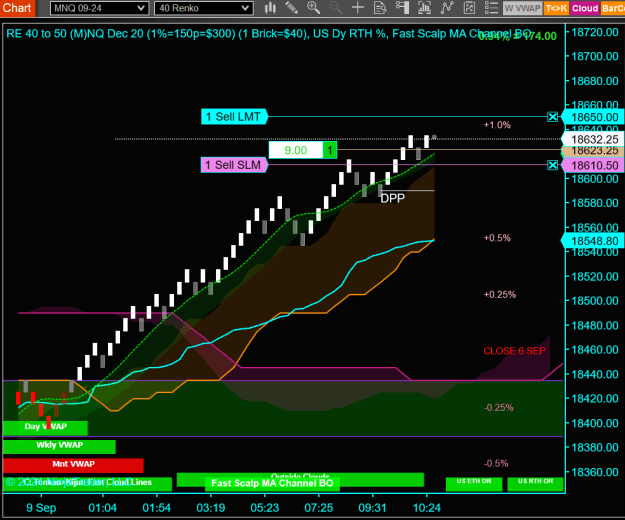The image size is (625, 520).
Task: Open the indicators icon
Action: (447, 8)
